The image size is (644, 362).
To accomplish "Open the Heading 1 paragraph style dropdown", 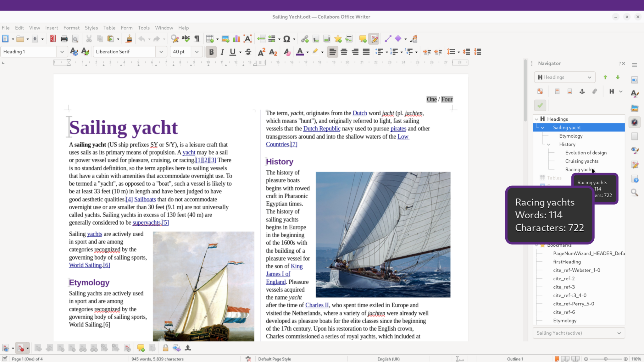I will point(62,52).
